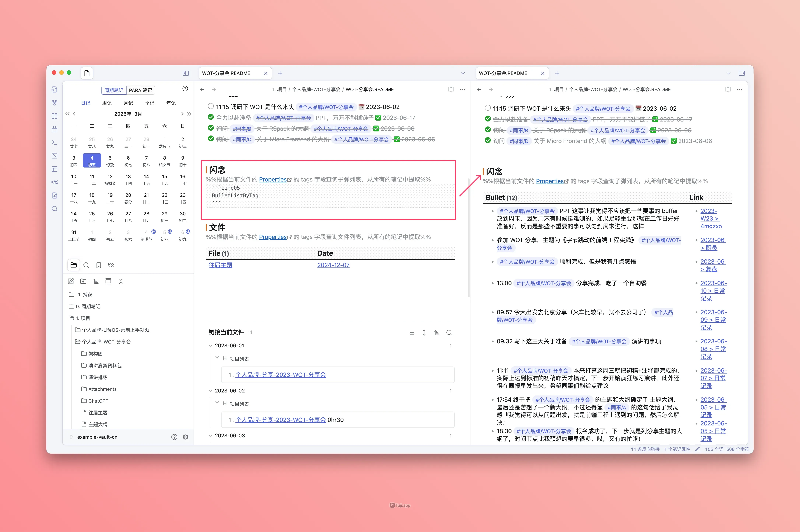Switch to PARA 笔记 tab
Image resolution: width=800 pixels, height=532 pixels.
click(141, 90)
